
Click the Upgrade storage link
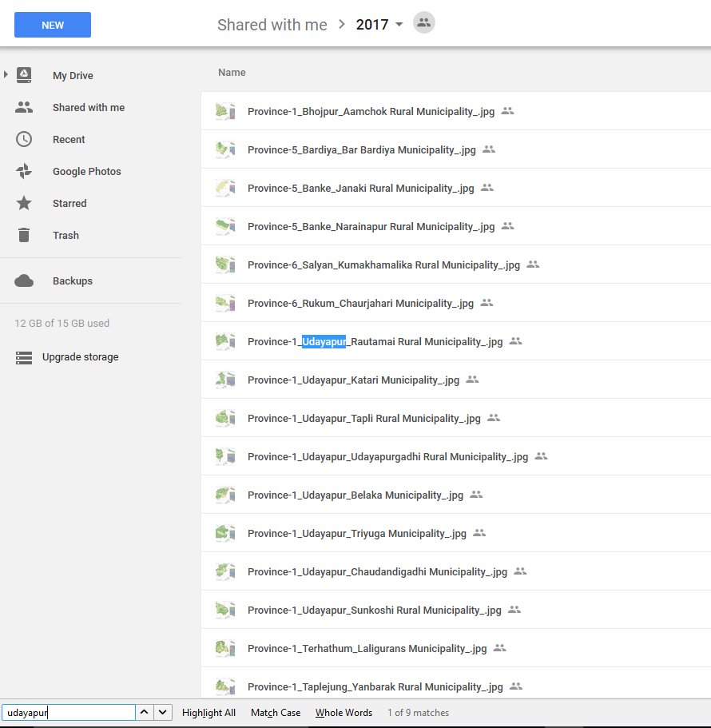coord(81,357)
